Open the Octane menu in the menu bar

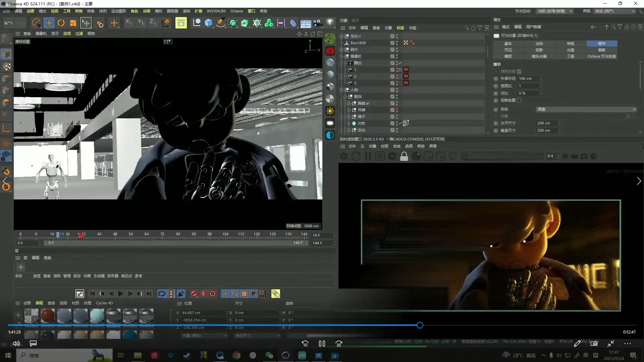(x=236, y=11)
